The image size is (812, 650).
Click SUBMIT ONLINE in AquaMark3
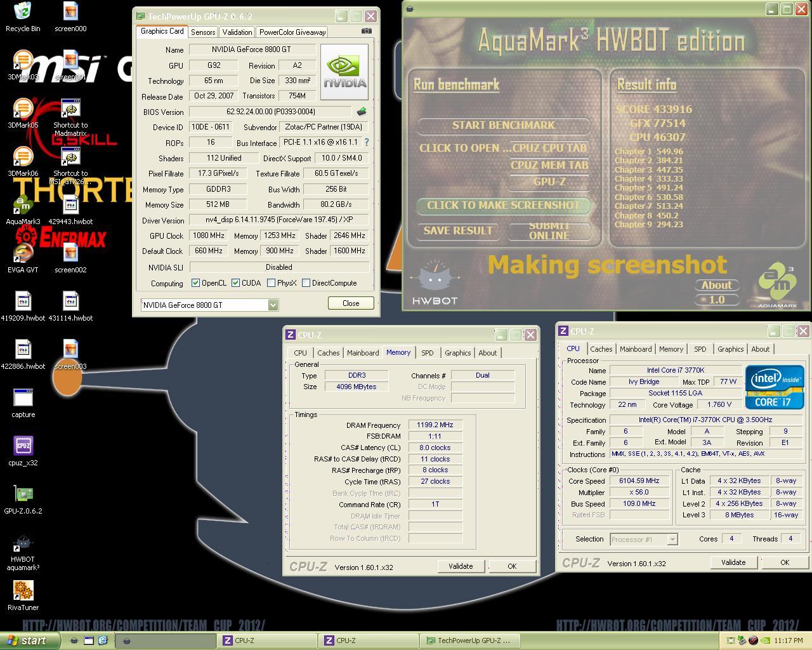[549, 231]
